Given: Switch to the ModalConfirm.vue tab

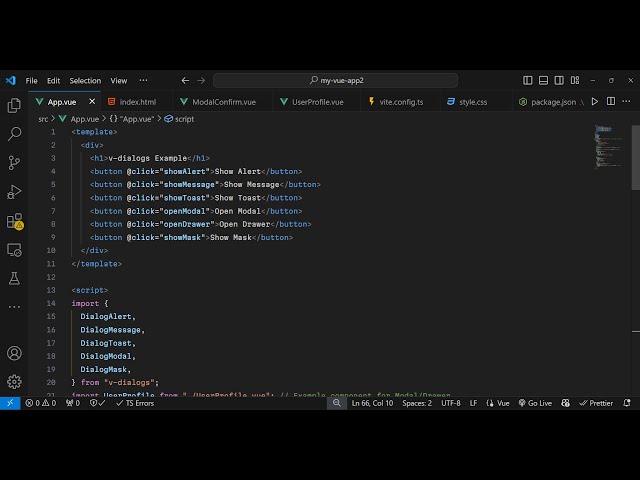Looking at the screenshot, I should tap(224, 102).
